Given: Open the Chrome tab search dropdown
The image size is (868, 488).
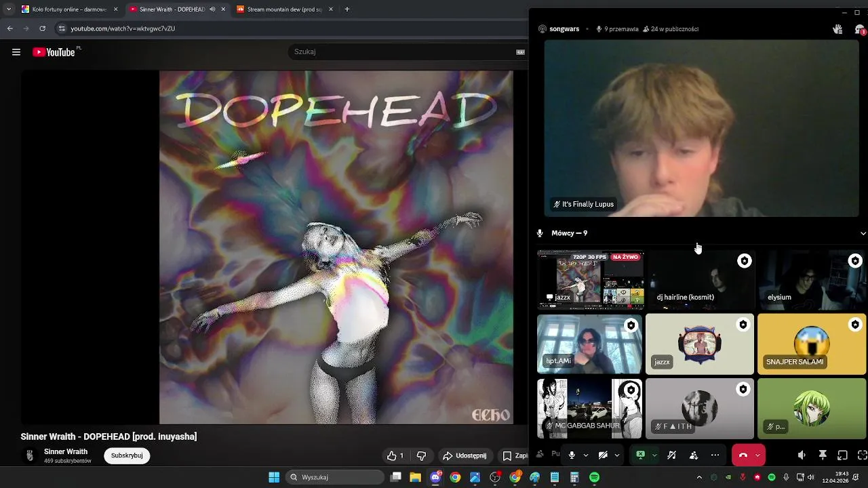Looking at the screenshot, I should pyautogui.click(x=8, y=9).
